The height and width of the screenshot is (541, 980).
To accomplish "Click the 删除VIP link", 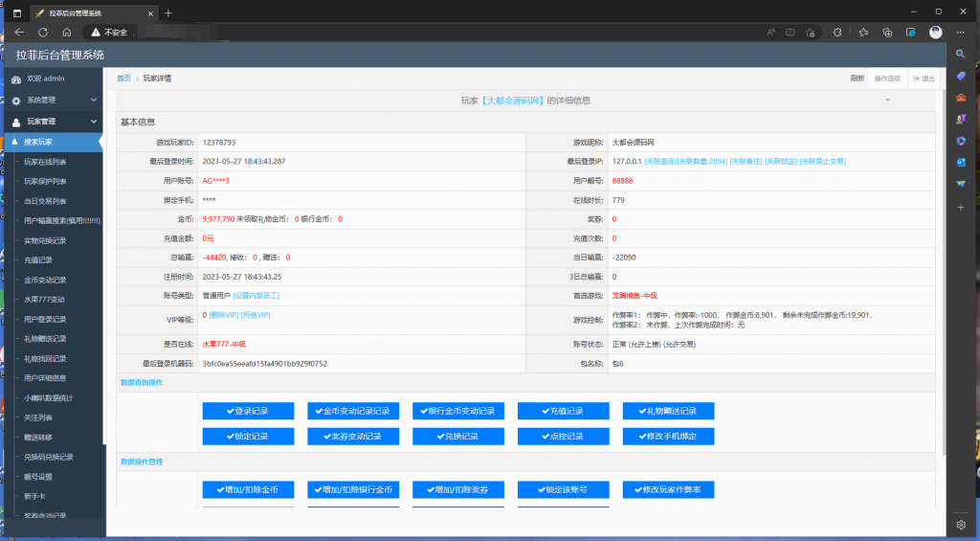I will click(x=224, y=315).
